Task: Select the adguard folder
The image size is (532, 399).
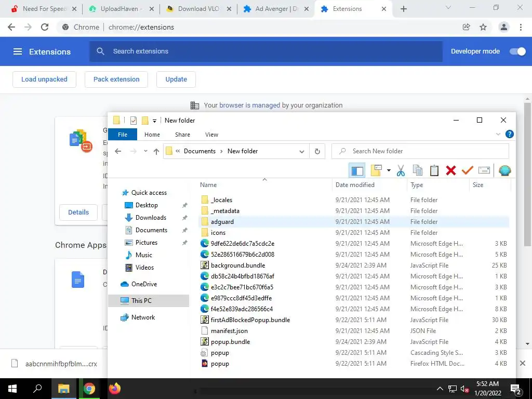Action: (354, 222)
